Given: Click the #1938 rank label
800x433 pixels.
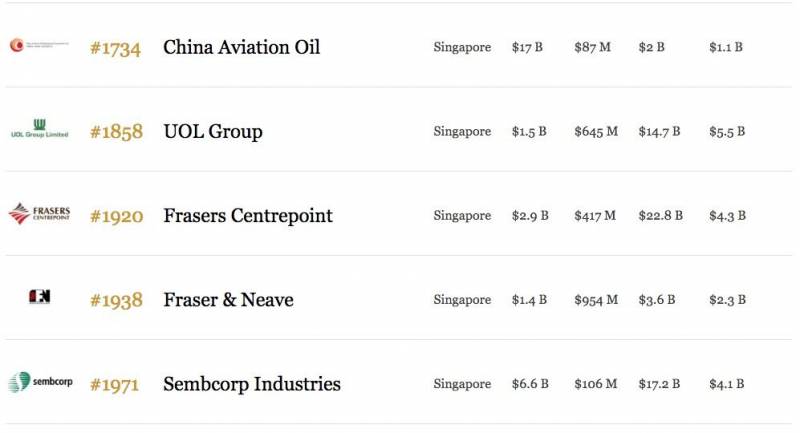Looking at the screenshot, I should 116,299.
